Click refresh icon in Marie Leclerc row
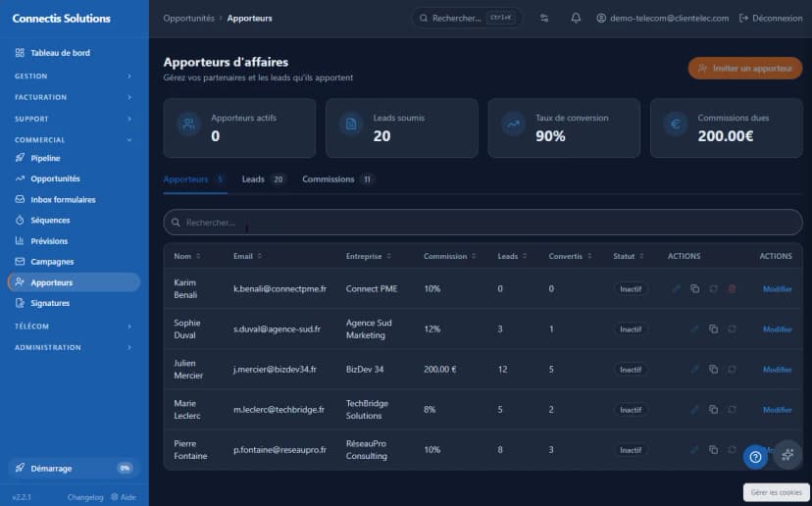 (x=732, y=410)
